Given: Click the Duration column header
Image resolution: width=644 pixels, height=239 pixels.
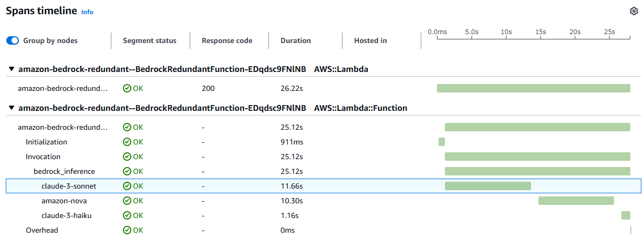Looking at the screenshot, I should pyautogui.click(x=295, y=40).
